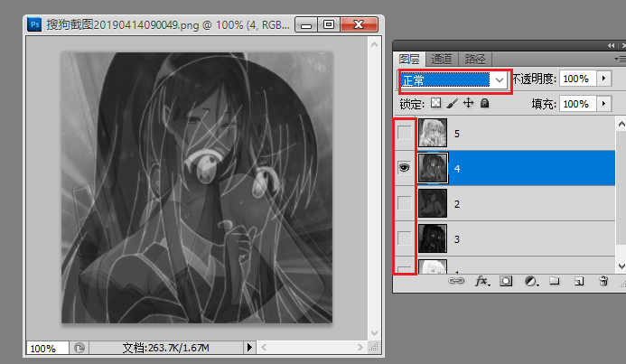Click document vertical scroll down arrow
This screenshot has height=364, width=626.
(374, 333)
